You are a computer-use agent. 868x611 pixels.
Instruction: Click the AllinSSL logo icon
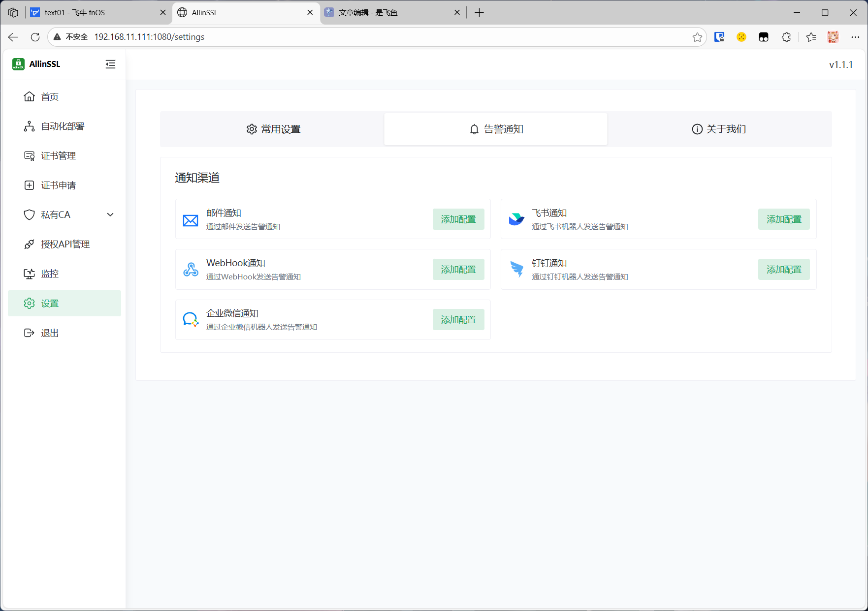pos(19,64)
